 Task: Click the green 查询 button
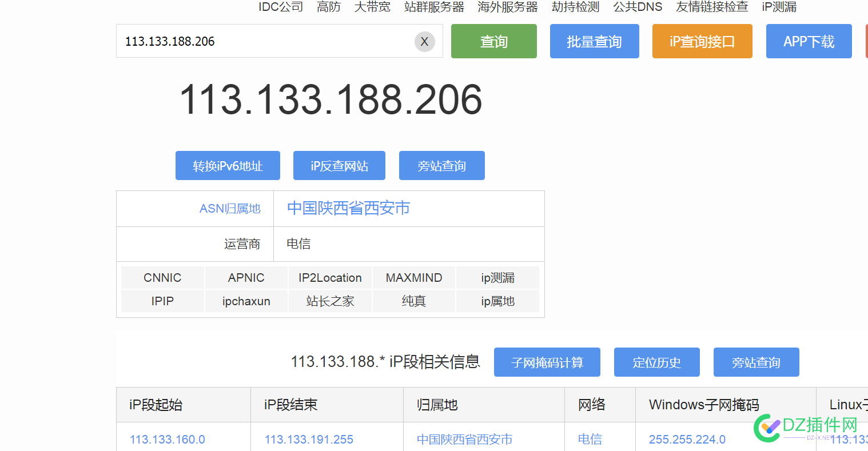(x=494, y=41)
